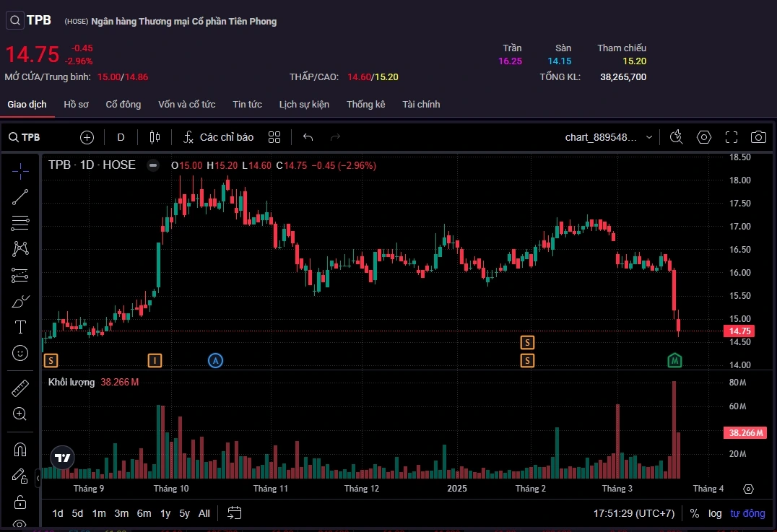The image size is (777, 532).
Task: Click the 14.75 current price label
Action: coord(739,331)
